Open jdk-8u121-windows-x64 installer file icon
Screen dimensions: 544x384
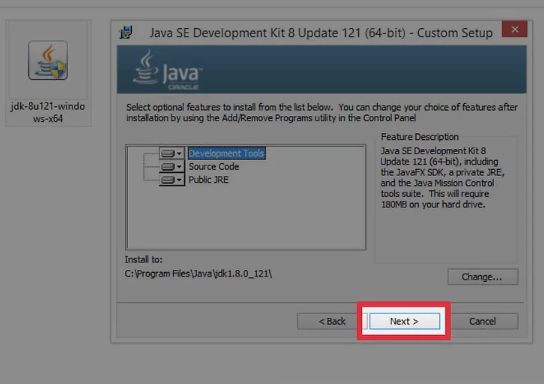coord(48,60)
